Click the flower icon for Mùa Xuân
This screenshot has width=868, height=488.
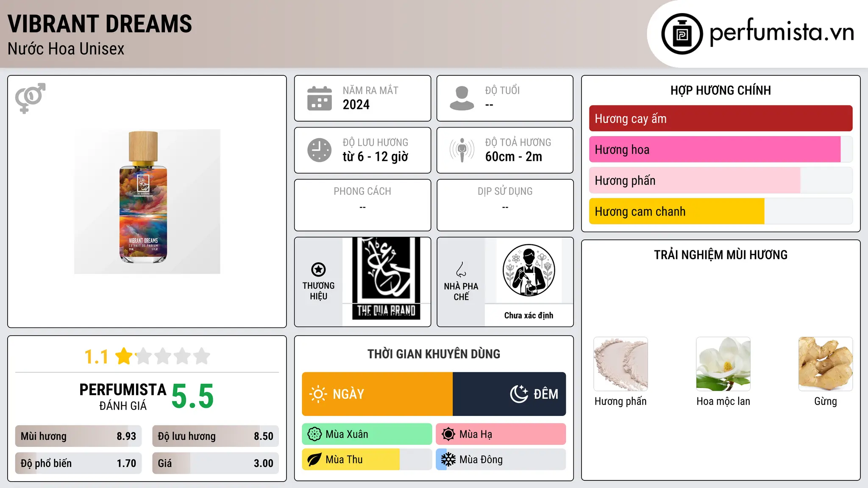tap(314, 434)
